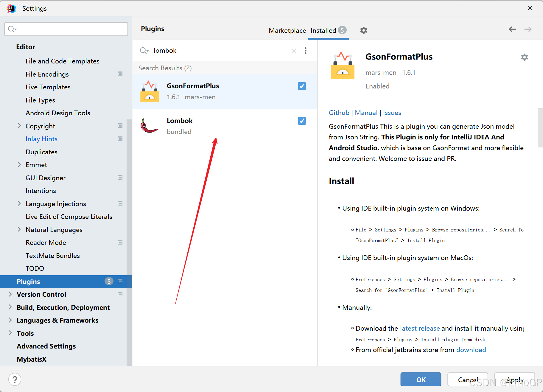Select the Lombok plugin row
Screen dimensions: 543x392
225,126
